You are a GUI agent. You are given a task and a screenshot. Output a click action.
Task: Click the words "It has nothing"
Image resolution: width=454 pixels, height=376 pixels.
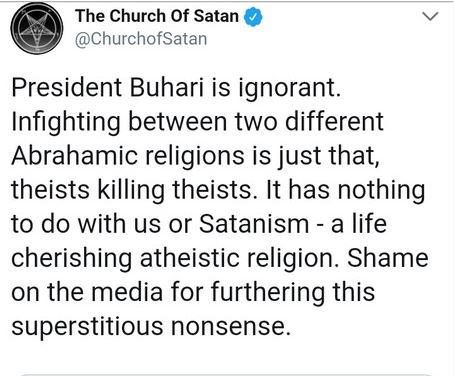click(x=346, y=190)
